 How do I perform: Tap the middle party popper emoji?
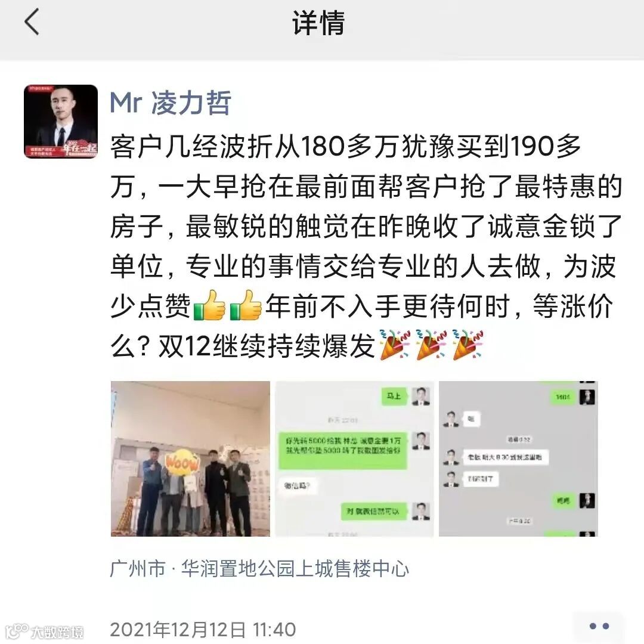point(431,345)
